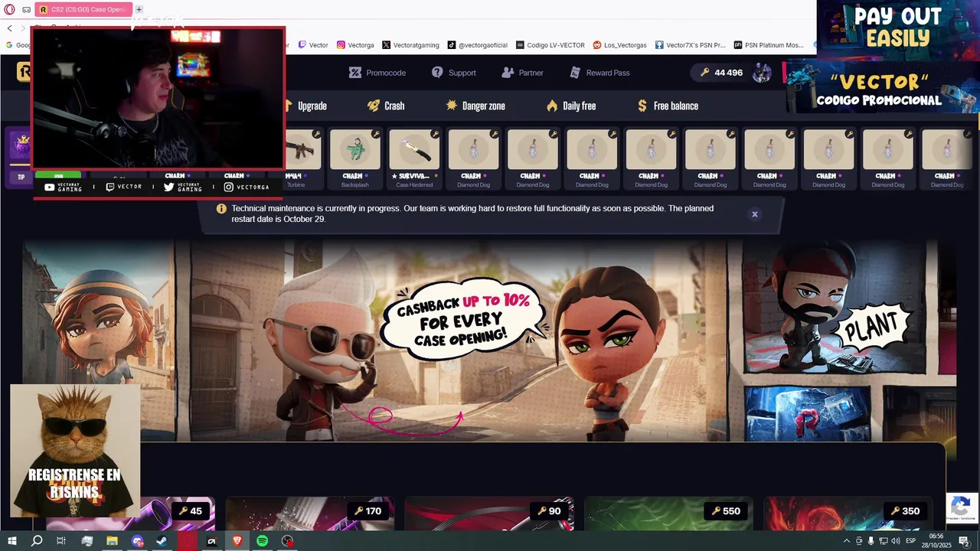Open a new browser tab
The image size is (980, 551).
pyautogui.click(x=139, y=9)
